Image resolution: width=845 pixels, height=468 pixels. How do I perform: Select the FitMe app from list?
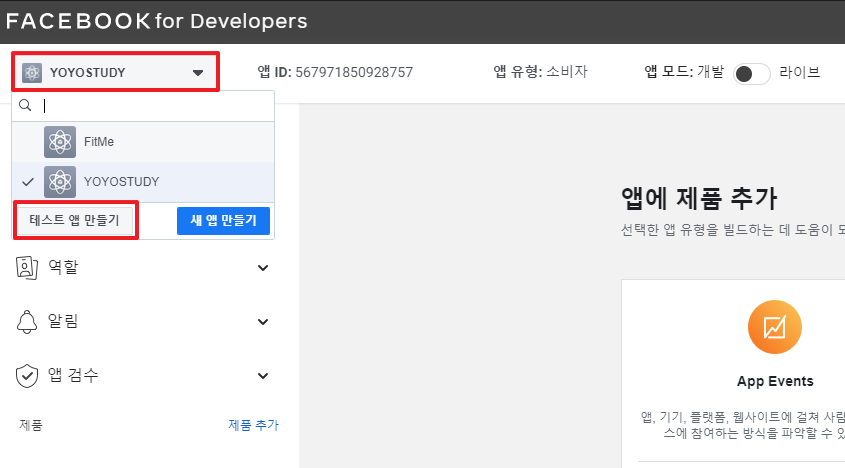pyautogui.click(x=143, y=142)
